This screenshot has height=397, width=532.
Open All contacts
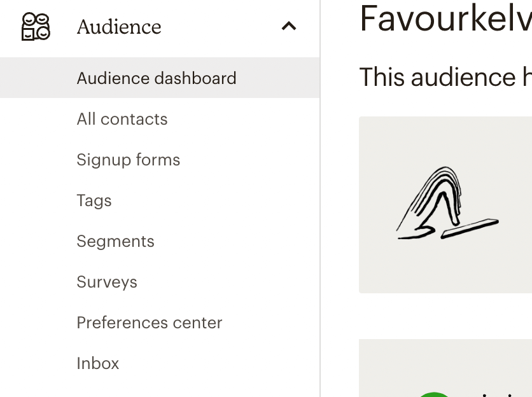[122, 119]
